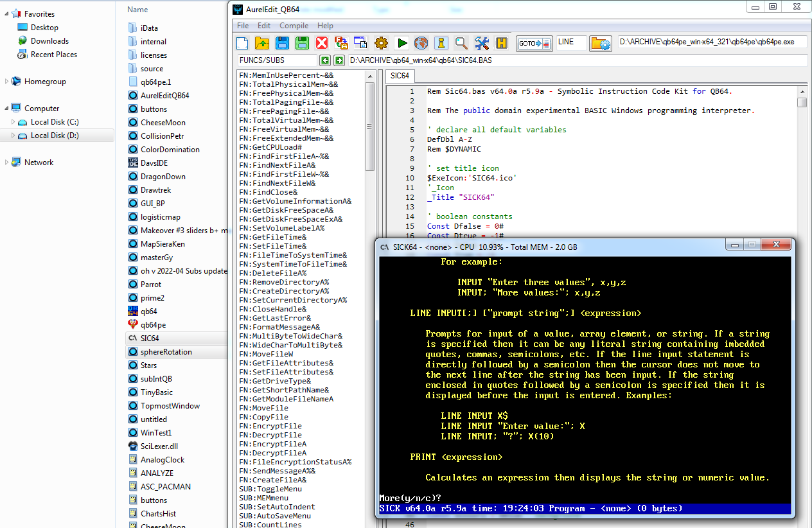
Task: Click the GOTO line button
Action: 534,43
